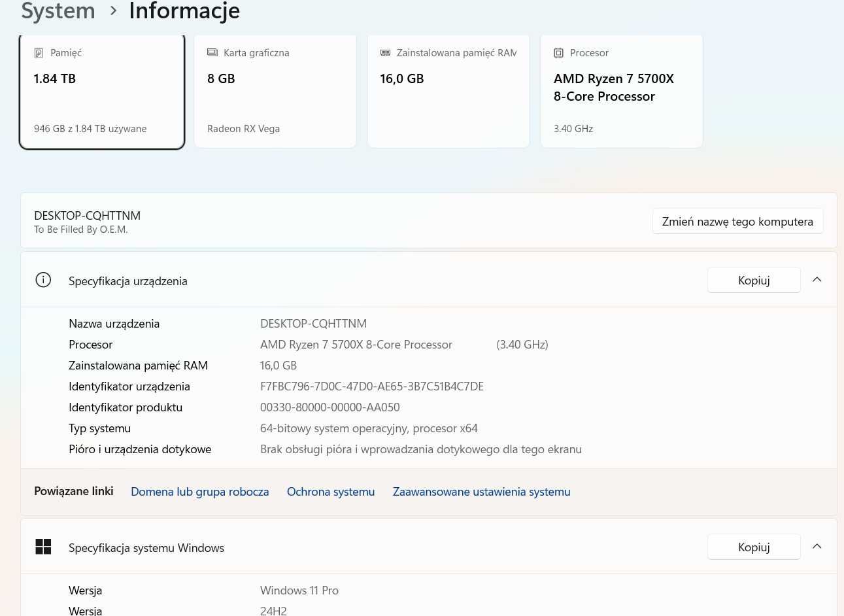Click the Informacje page title
844x616 pixels.
184,10
